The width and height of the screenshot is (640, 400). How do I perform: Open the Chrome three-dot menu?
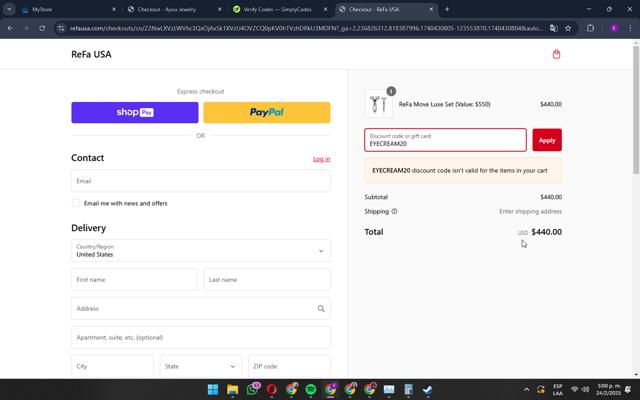tap(630, 28)
